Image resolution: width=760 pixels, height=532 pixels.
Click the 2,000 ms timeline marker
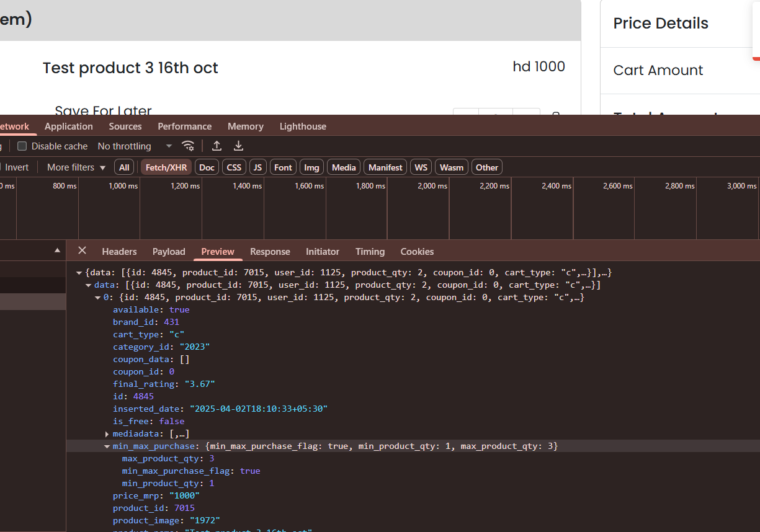(433, 186)
